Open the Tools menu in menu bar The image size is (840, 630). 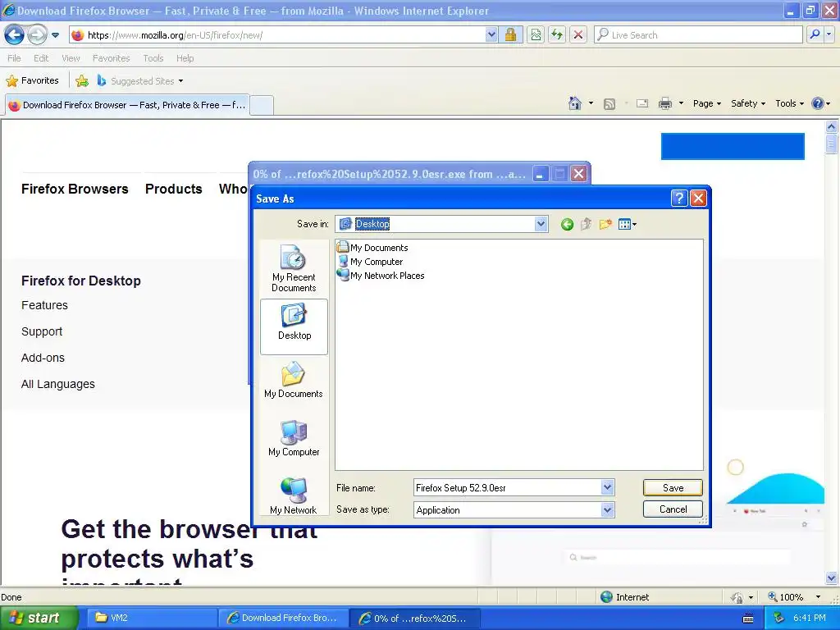tap(153, 58)
